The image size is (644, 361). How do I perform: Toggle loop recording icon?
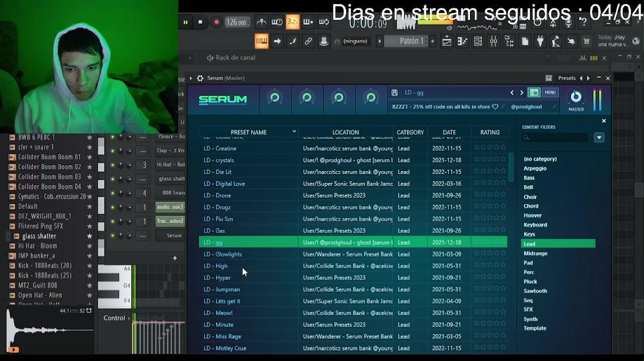pyautogui.click(x=324, y=22)
